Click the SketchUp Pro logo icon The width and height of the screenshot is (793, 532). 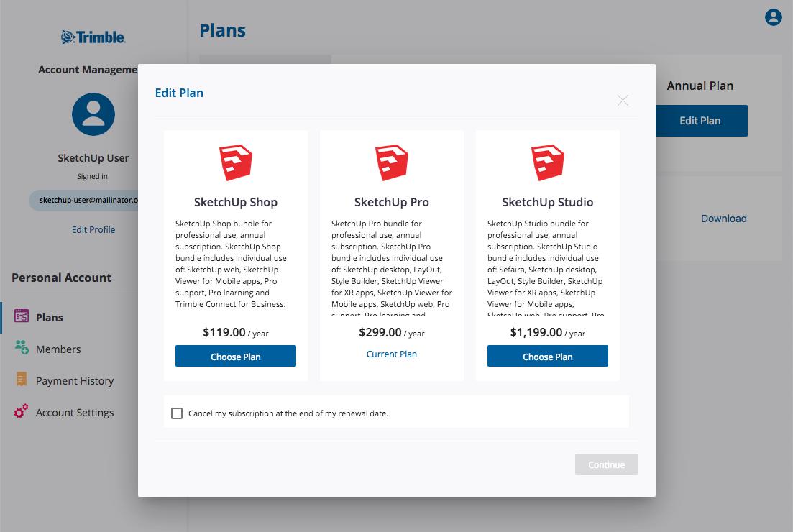[391, 162]
